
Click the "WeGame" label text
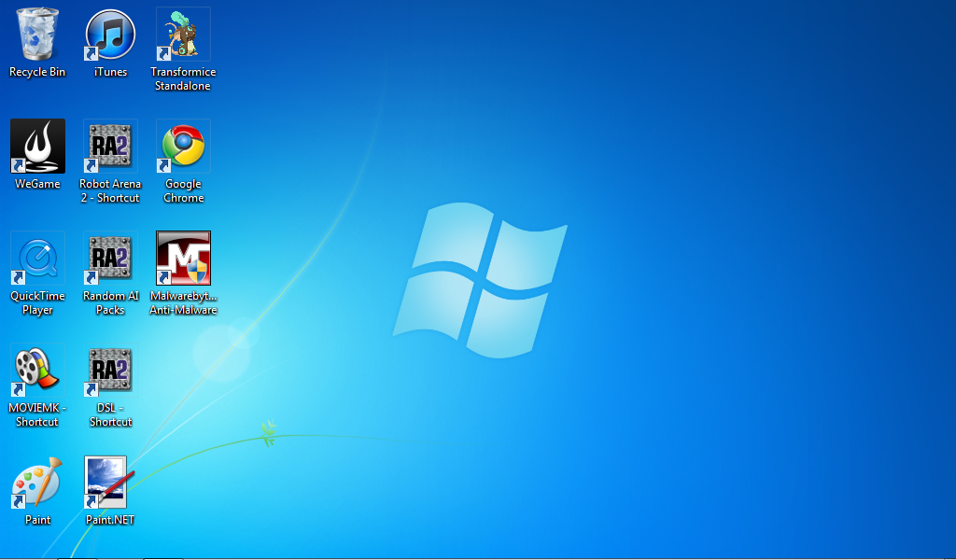pos(37,184)
